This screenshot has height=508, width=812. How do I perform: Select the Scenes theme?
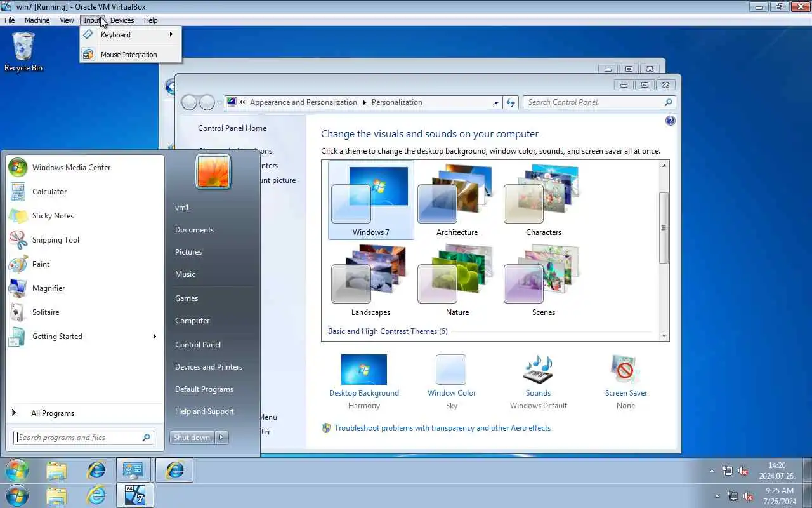(x=543, y=280)
